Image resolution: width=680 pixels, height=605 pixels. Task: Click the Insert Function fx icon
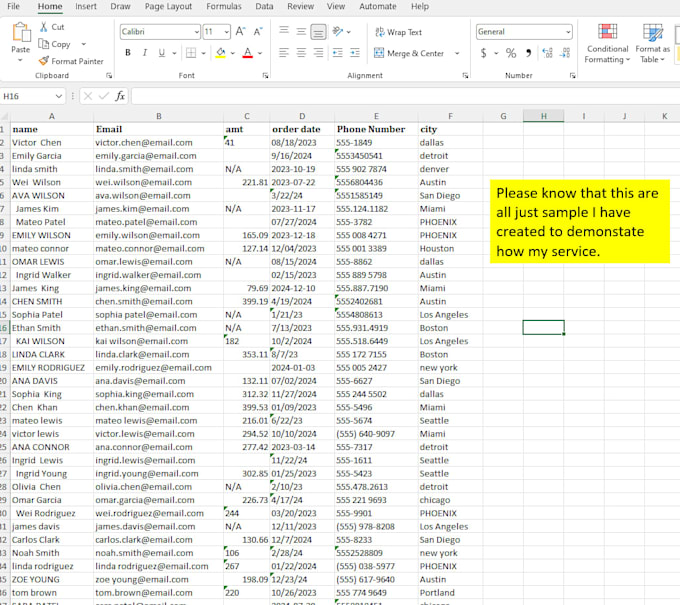(x=120, y=96)
